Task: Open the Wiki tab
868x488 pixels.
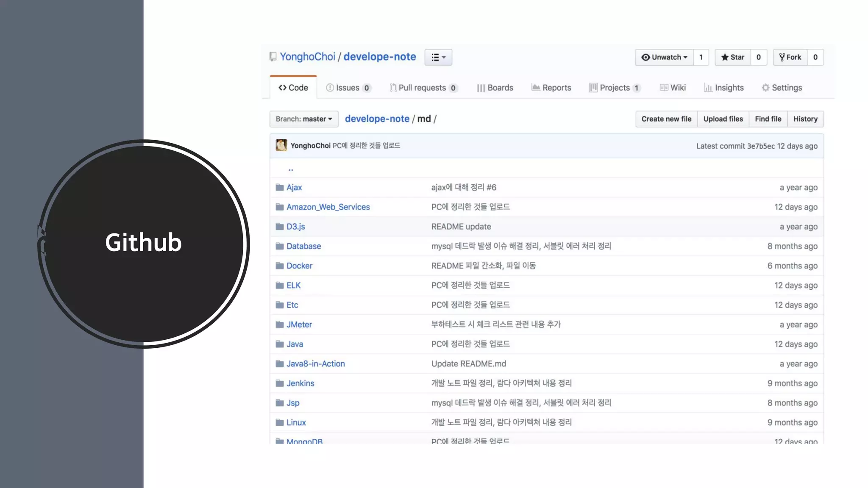Action: coord(673,88)
